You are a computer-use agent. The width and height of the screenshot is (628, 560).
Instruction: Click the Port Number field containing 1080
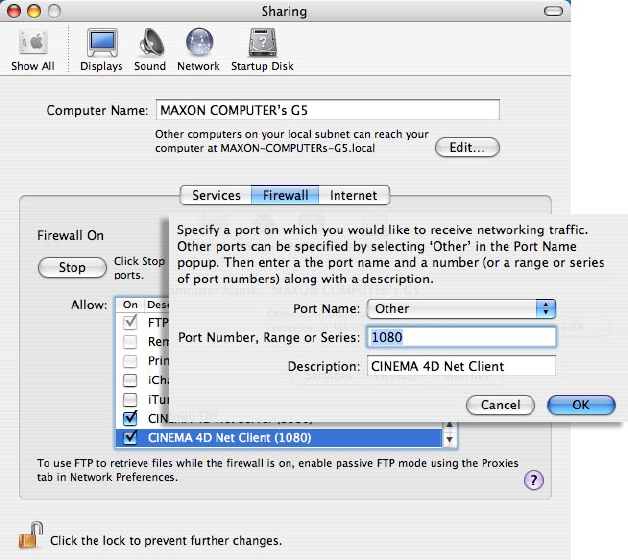coord(461,337)
